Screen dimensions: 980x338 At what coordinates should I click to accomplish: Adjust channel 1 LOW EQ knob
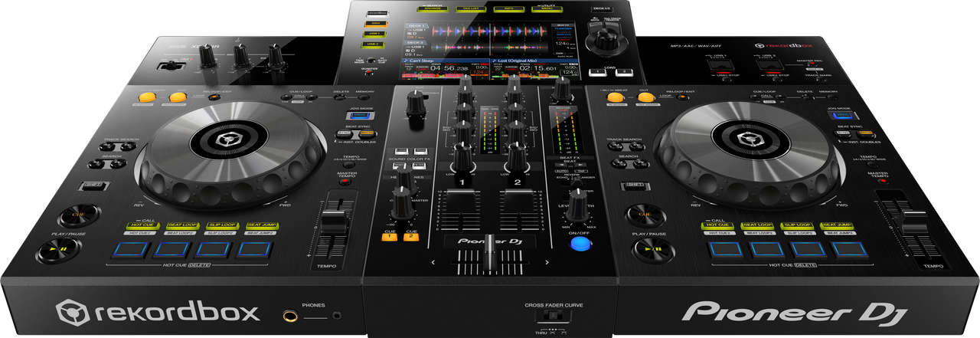tap(464, 157)
